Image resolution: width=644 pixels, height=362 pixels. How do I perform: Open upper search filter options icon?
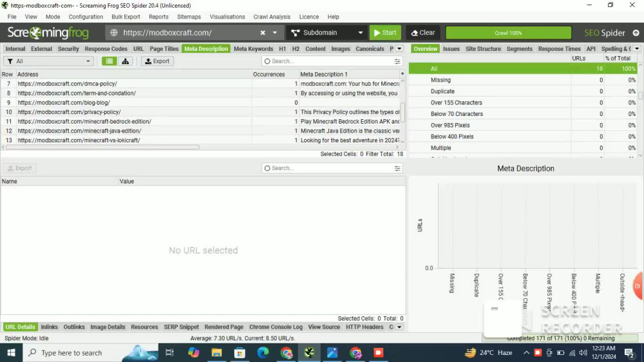click(x=397, y=61)
